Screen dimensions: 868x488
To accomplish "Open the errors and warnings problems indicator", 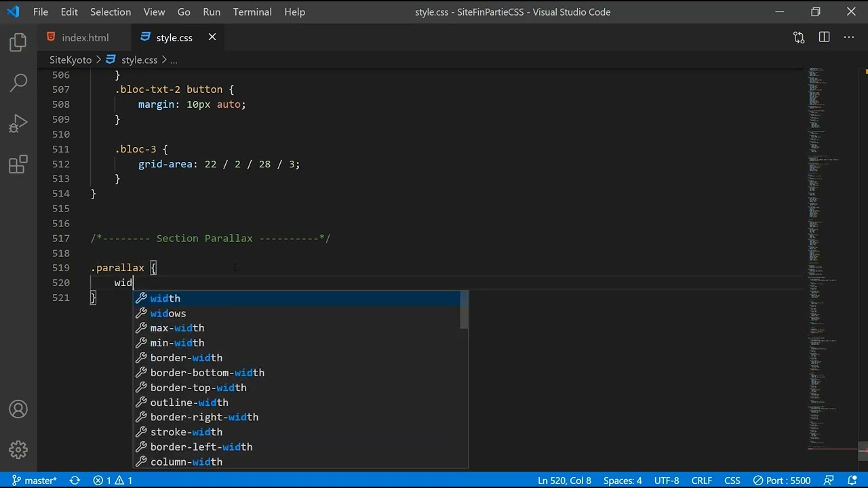I will click(113, 481).
